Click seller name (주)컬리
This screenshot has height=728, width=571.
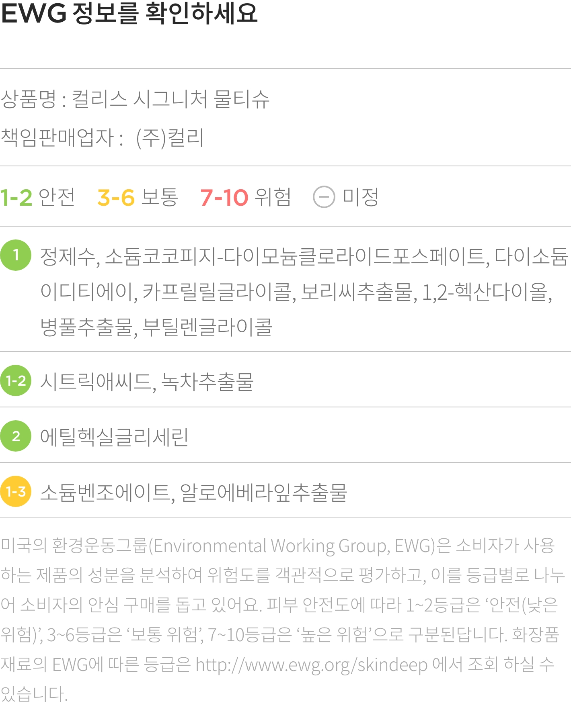(170, 138)
